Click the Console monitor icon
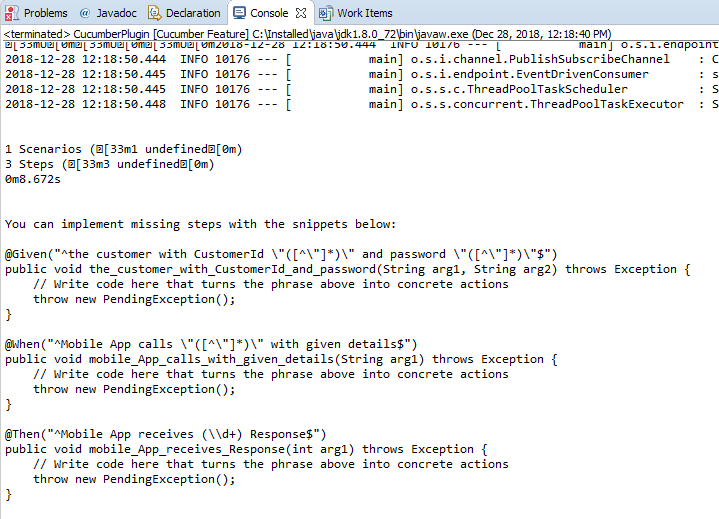Viewport: 719px width, 519px height. tap(240, 13)
